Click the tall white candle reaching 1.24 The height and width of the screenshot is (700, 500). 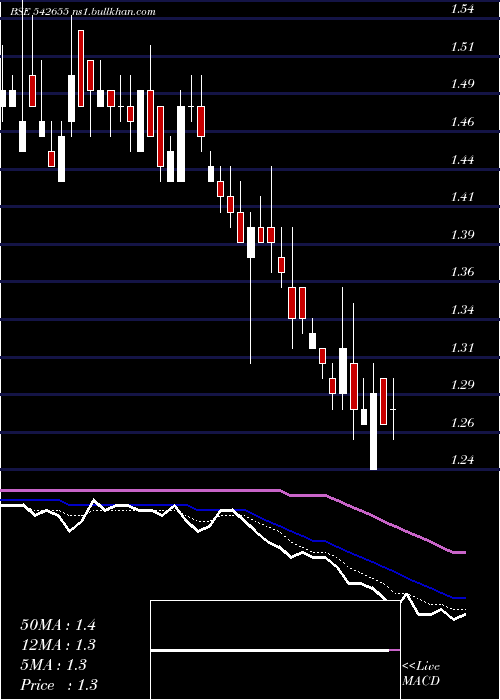(x=373, y=431)
